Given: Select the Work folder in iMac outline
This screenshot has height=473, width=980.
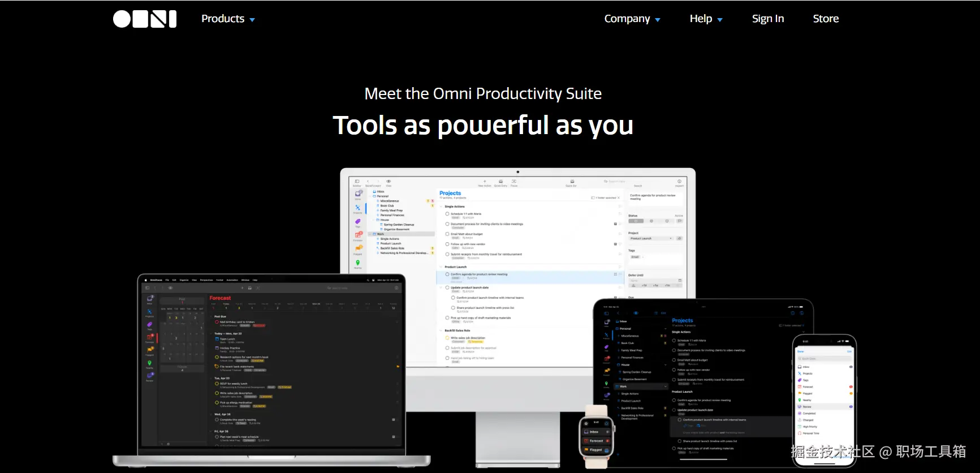Looking at the screenshot, I should [x=402, y=234].
